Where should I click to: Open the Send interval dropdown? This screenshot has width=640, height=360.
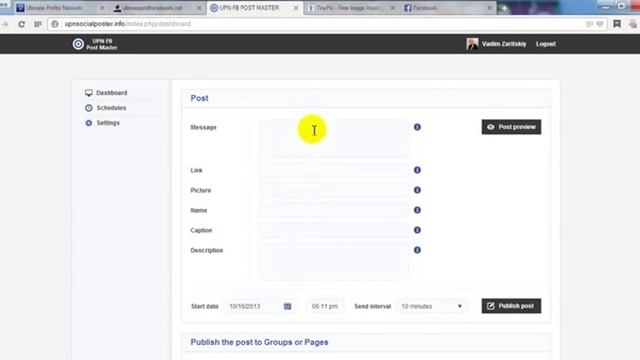coord(432,306)
